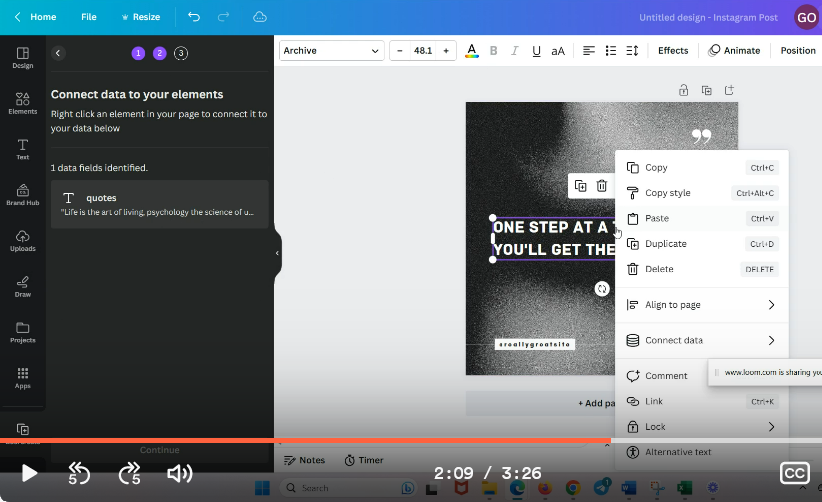The image size is (822, 502).
Task: Open the Notes panel
Action: pos(305,460)
